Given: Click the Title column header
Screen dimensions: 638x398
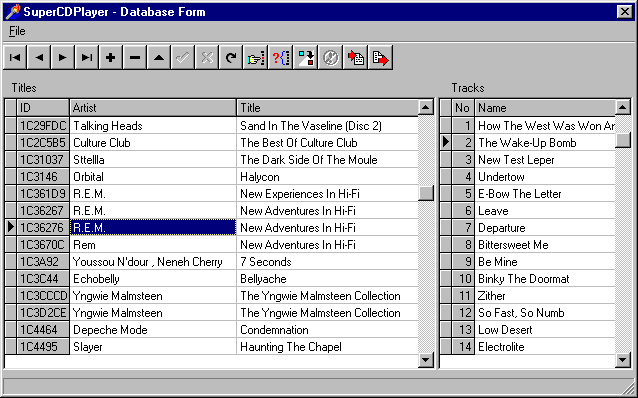Looking at the screenshot, I should pyautogui.click(x=327, y=108).
